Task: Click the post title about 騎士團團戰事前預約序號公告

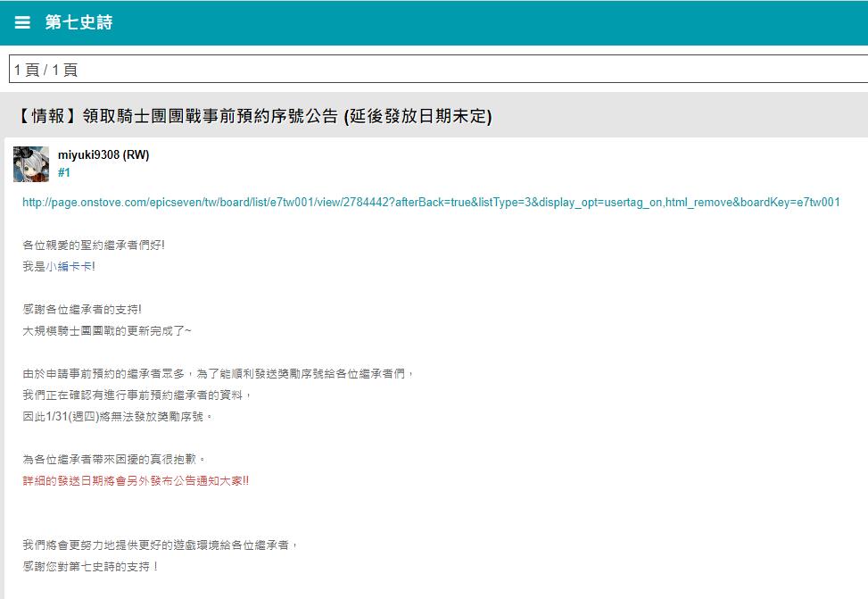Action: pyautogui.click(x=254, y=116)
